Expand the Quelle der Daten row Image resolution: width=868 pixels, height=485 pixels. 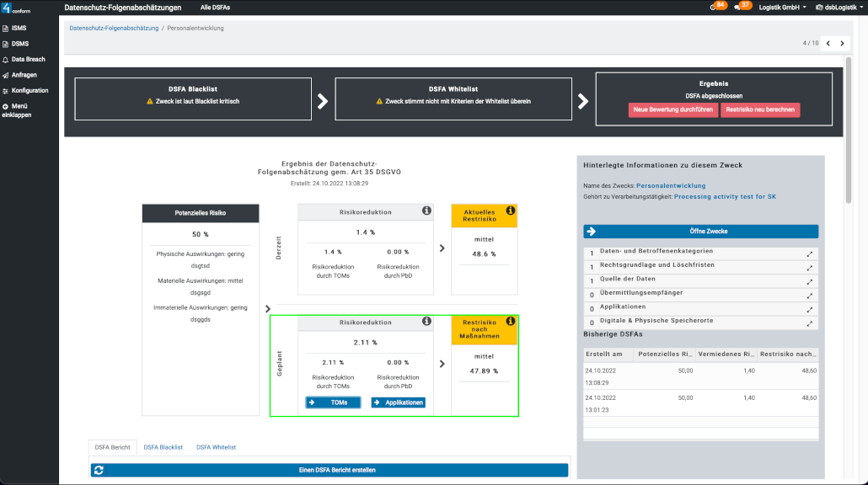pyautogui.click(x=810, y=281)
